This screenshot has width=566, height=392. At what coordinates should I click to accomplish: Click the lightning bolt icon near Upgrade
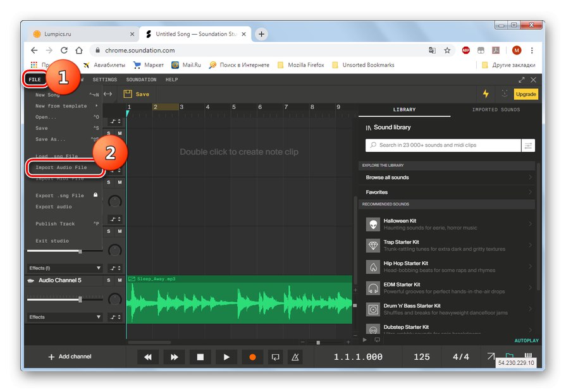(486, 94)
